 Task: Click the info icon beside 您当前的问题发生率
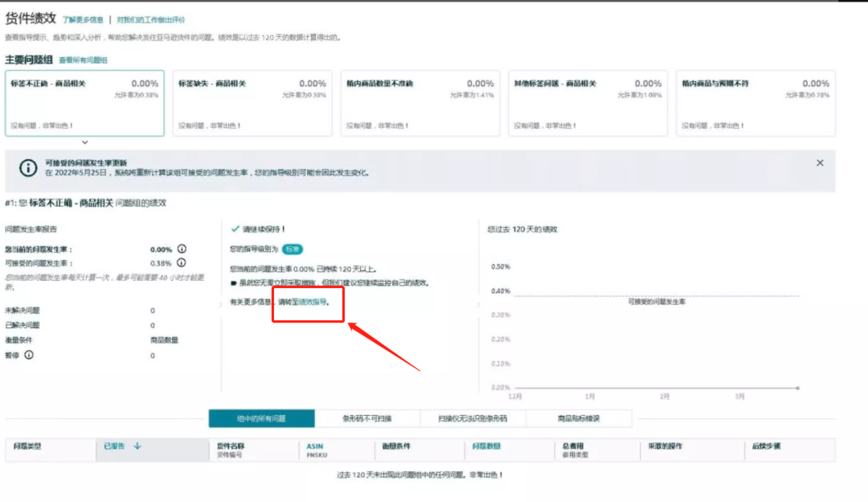point(182,249)
